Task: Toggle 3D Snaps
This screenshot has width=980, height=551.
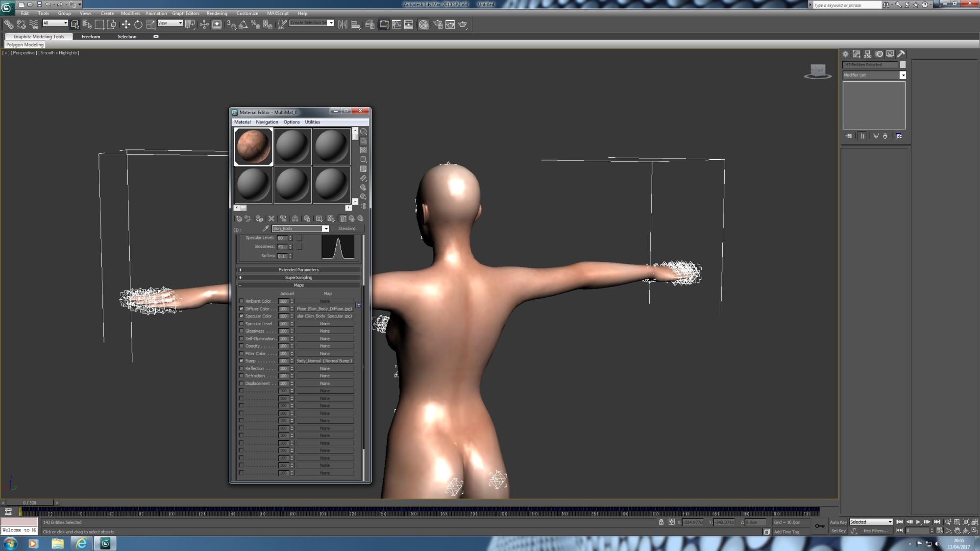Action: click(x=231, y=24)
